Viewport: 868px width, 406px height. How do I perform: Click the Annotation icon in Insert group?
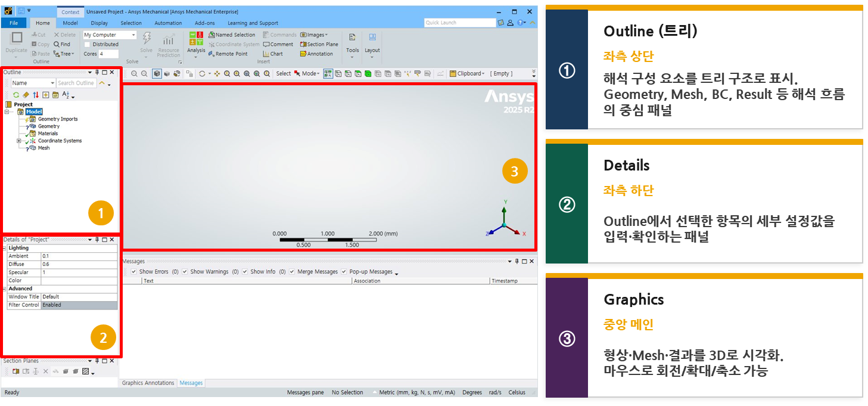tap(303, 54)
